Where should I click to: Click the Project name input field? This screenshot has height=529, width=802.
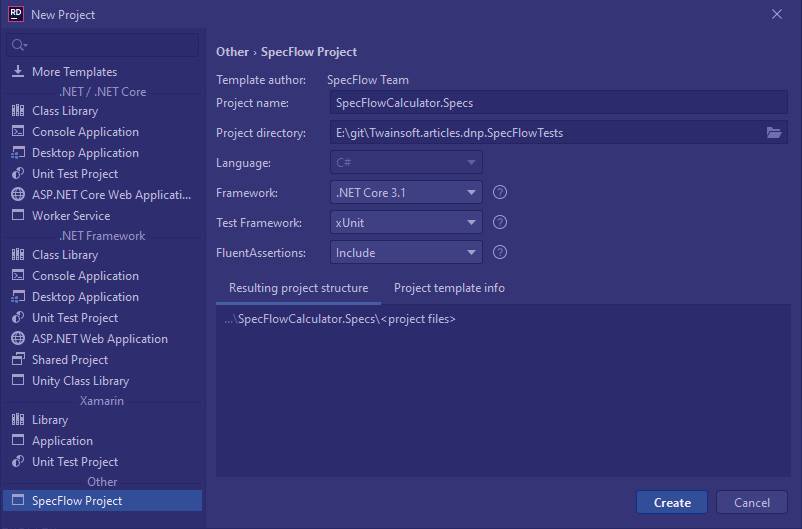click(x=559, y=103)
